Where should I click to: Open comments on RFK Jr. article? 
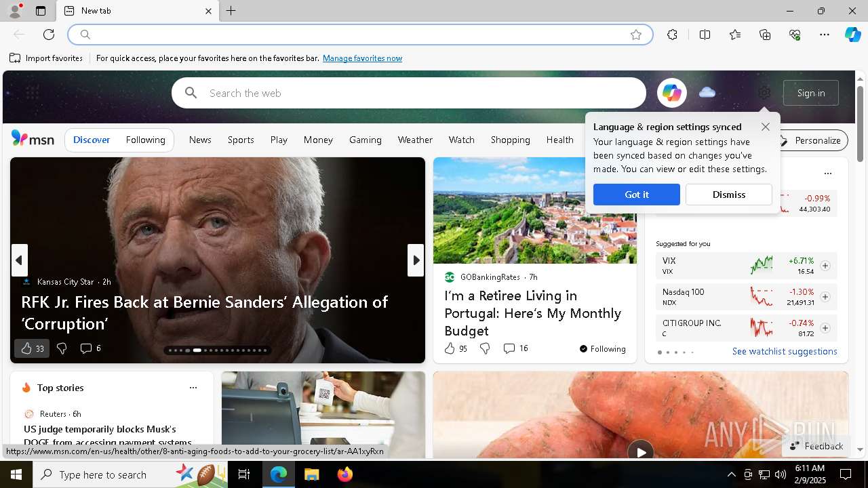(x=90, y=348)
